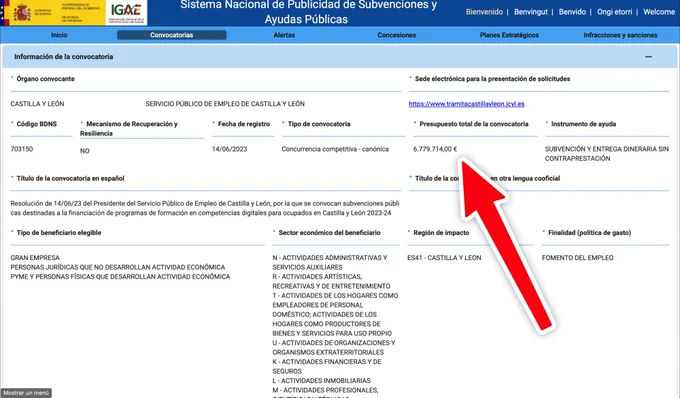Select R - ACTIVIDADES ARTÍSTICAS sector entry
Viewport: 680px width, 398px height.
pyautogui.click(x=331, y=281)
